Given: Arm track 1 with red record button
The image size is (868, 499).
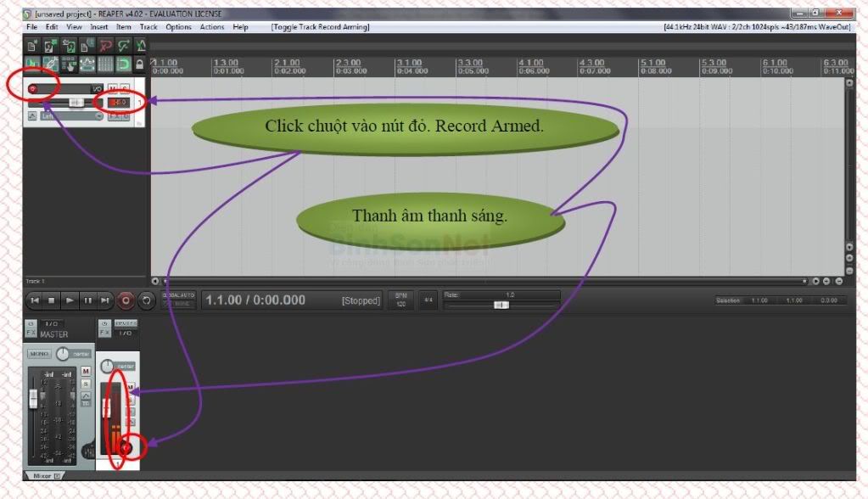Looking at the screenshot, I should click(x=33, y=88).
